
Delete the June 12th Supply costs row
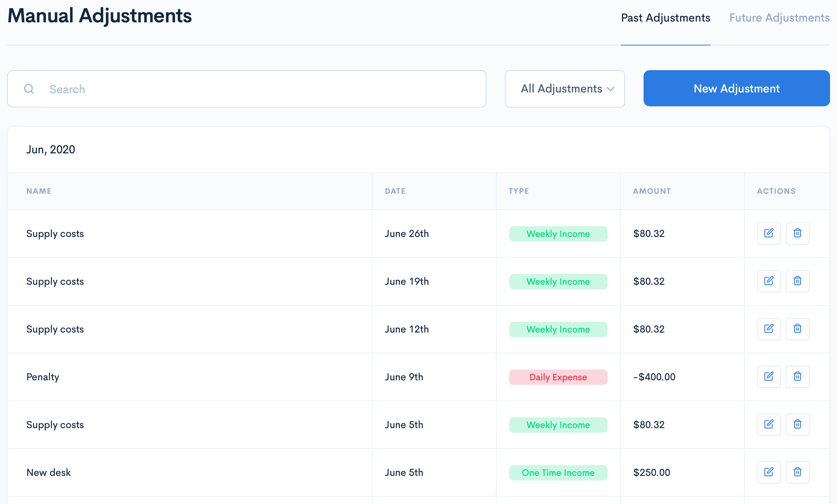(797, 329)
